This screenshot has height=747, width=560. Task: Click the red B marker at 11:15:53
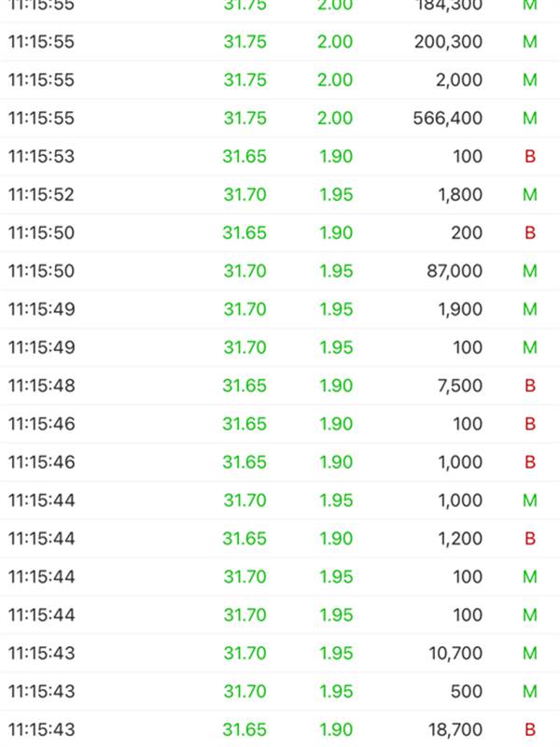[529, 156]
